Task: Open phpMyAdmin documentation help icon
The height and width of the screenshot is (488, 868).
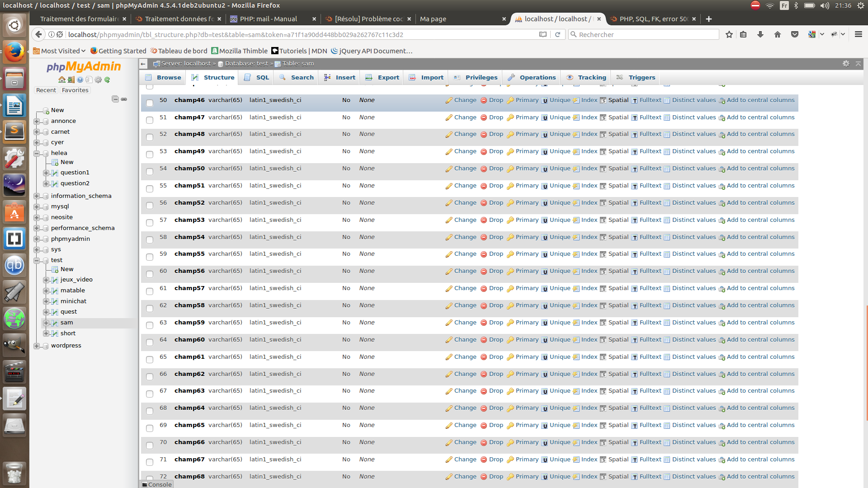Action: coord(80,80)
